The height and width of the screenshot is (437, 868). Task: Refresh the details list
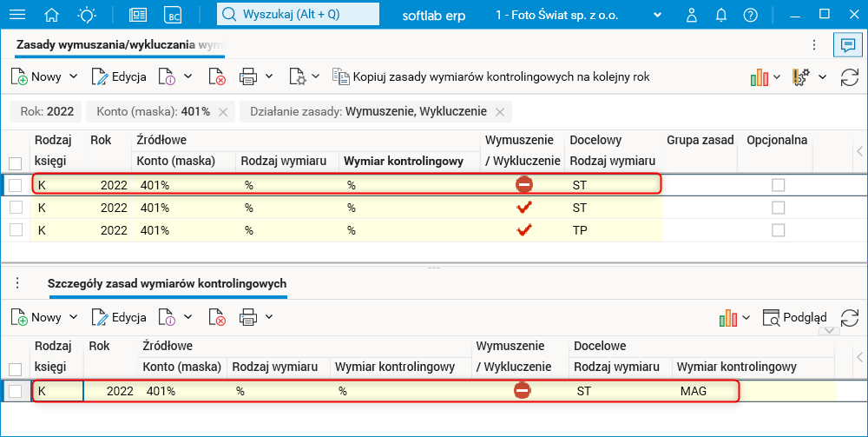(x=849, y=317)
